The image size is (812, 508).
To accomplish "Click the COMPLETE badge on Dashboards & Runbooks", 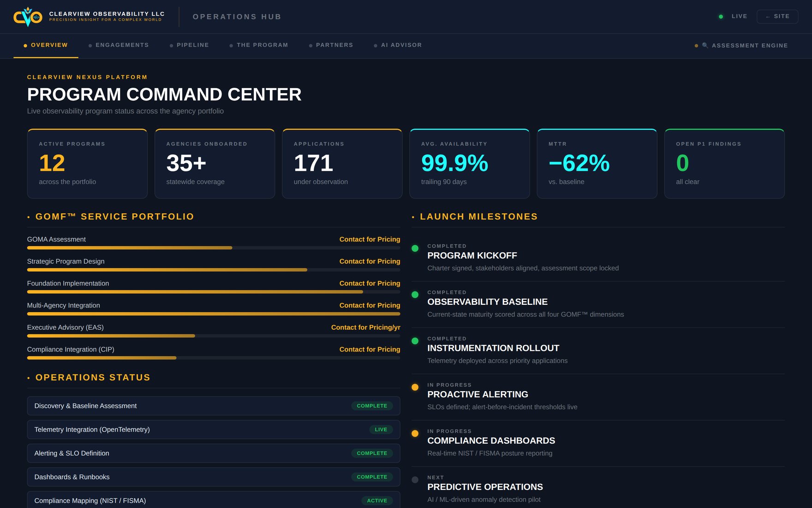I will pos(372,477).
